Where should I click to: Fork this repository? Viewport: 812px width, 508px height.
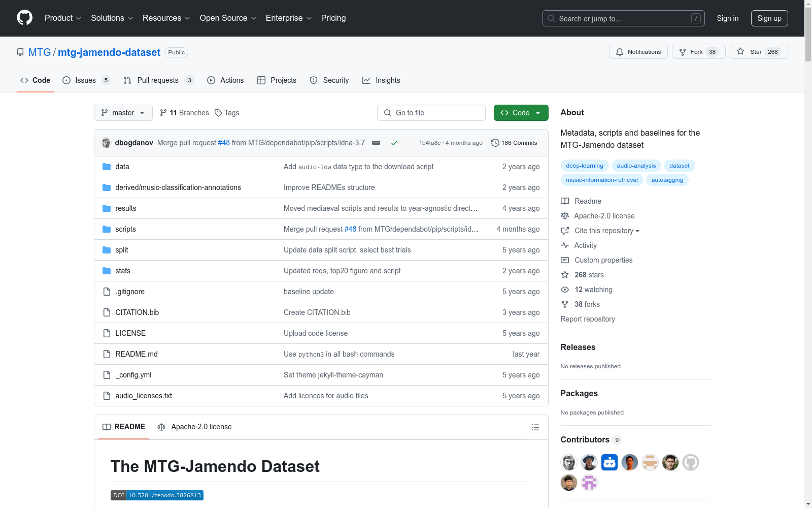click(698, 52)
